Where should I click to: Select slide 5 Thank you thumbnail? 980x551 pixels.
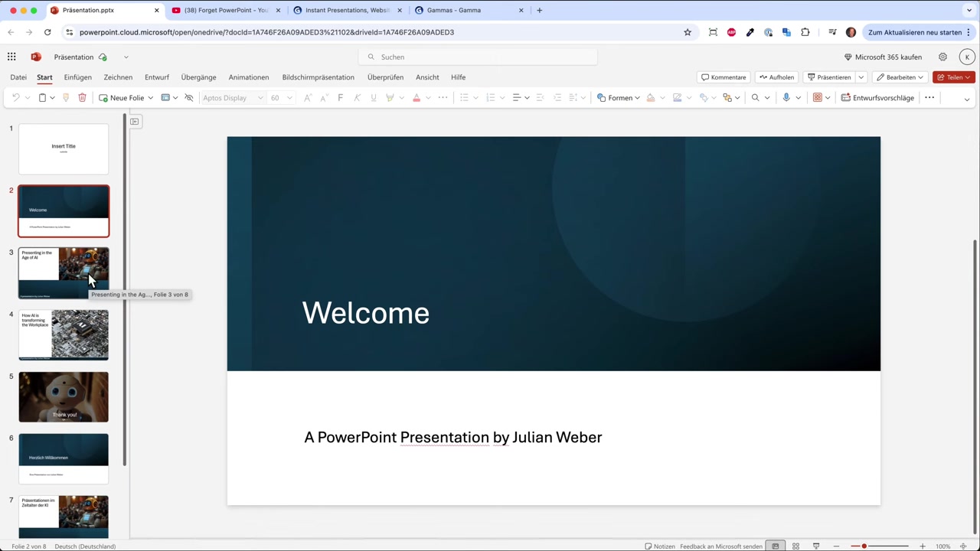click(64, 397)
